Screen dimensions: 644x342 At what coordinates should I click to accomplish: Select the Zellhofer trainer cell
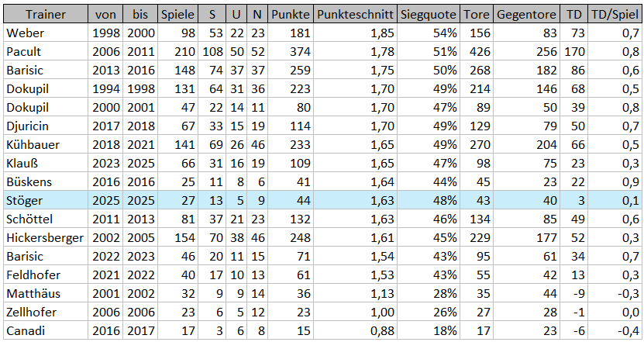[44, 312]
